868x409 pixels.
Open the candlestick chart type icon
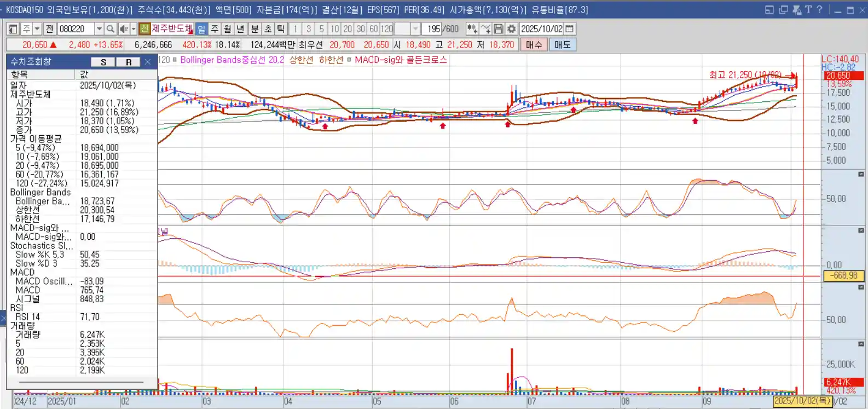coord(472,28)
